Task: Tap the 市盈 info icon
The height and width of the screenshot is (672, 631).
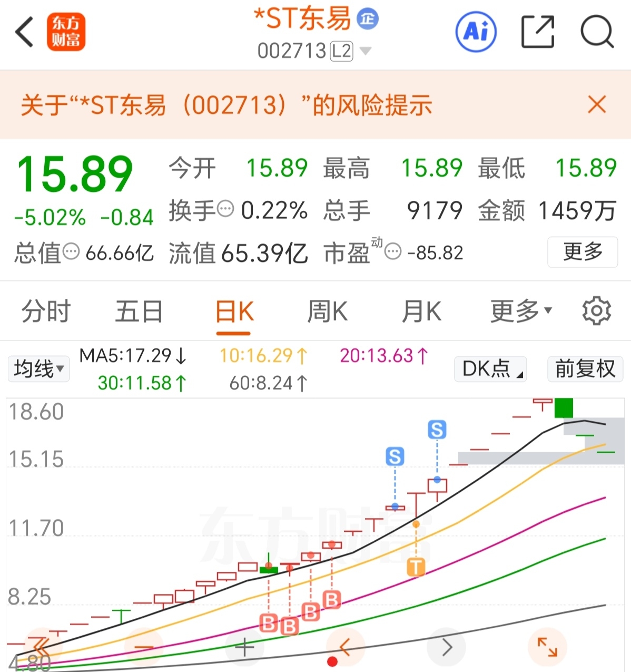Action: point(393,252)
